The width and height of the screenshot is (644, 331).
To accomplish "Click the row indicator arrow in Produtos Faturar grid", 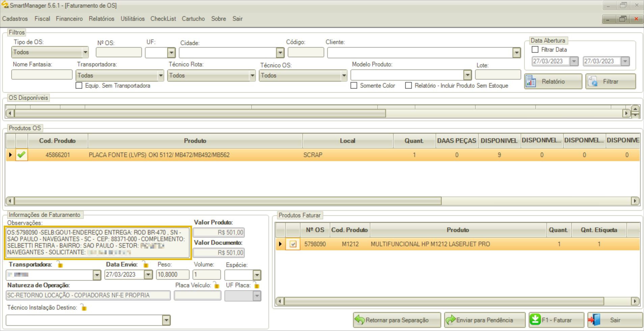I will [280, 244].
